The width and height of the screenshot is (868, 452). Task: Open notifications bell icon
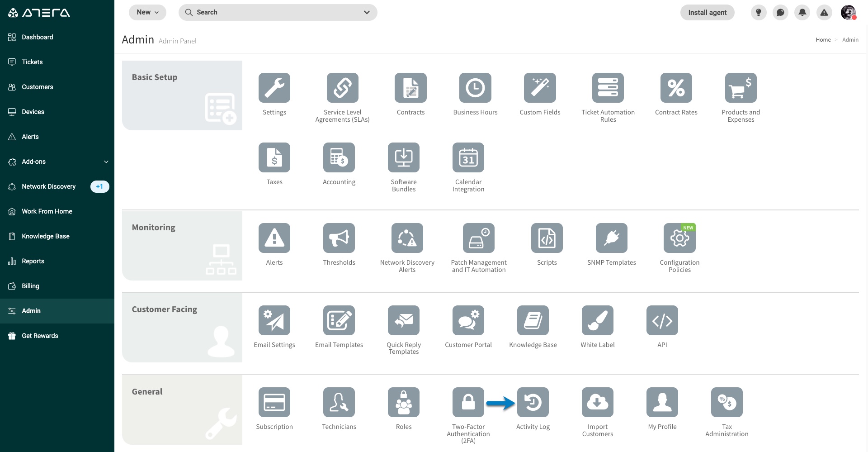[802, 13]
